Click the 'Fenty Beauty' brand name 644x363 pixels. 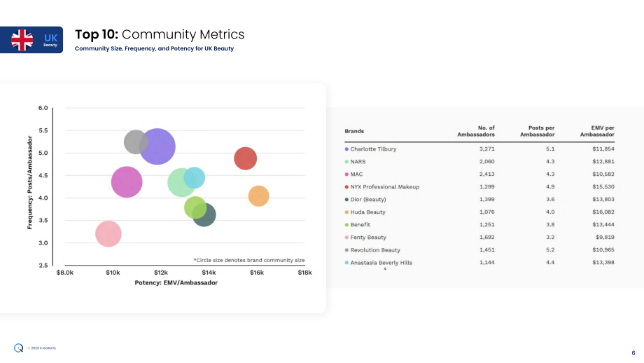pyautogui.click(x=368, y=238)
